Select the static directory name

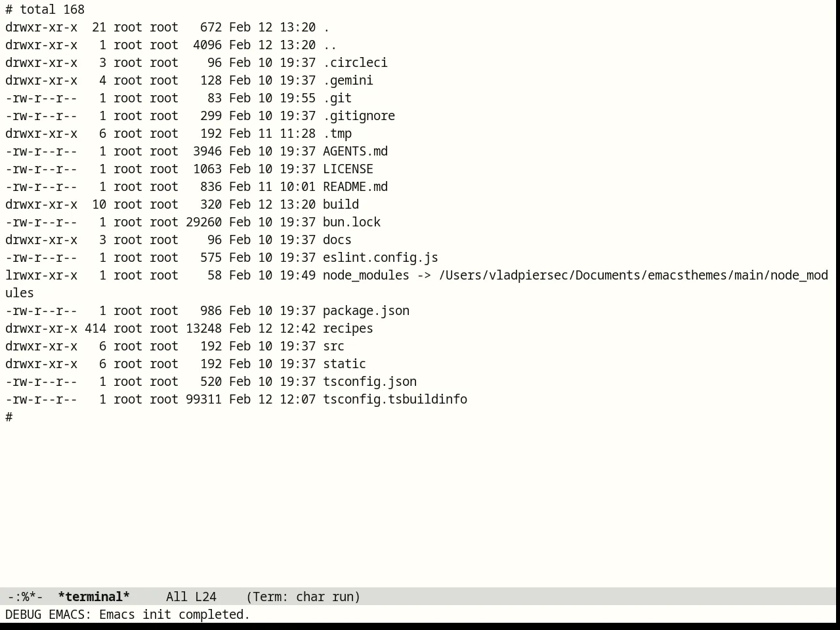click(345, 364)
